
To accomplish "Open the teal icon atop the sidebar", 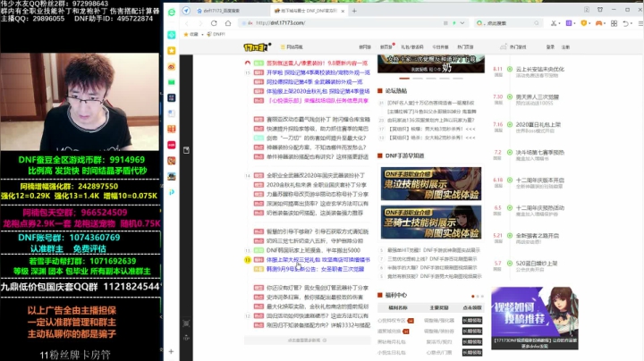I will point(172,35).
